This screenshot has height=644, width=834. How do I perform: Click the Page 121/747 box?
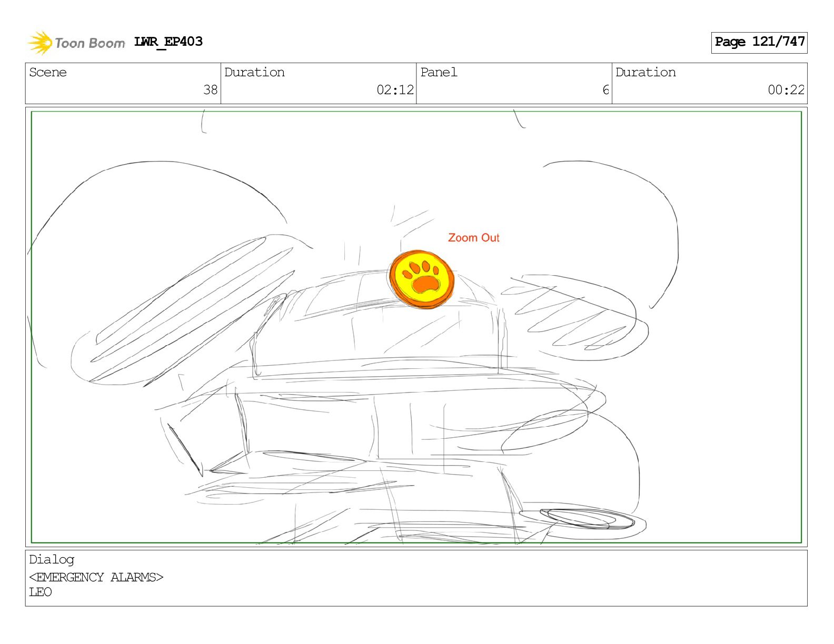[759, 42]
